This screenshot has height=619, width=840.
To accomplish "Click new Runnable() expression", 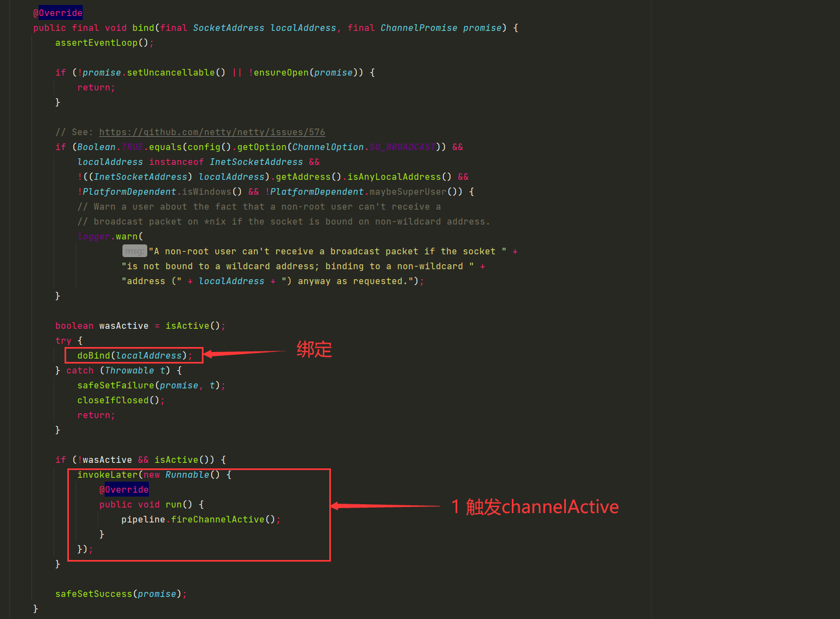I will pyautogui.click(x=181, y=474).
